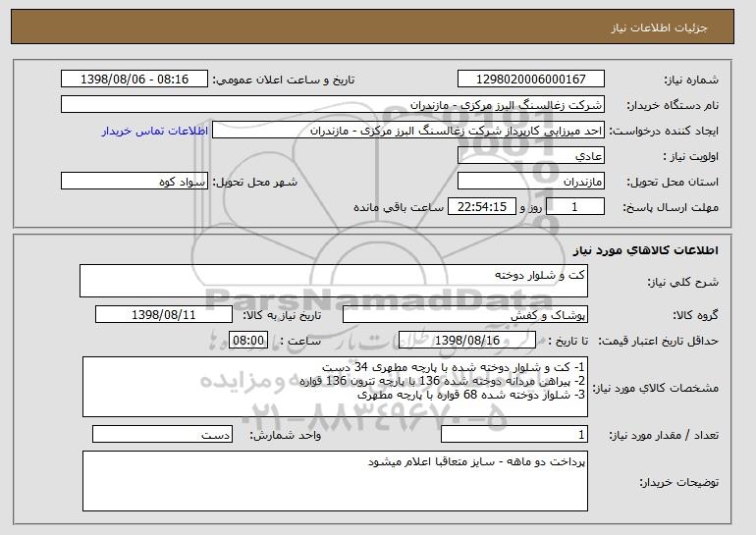Click the header title جزئیات اطلاعات نیاز
756x535 pixels.
[x=659, y=27]
